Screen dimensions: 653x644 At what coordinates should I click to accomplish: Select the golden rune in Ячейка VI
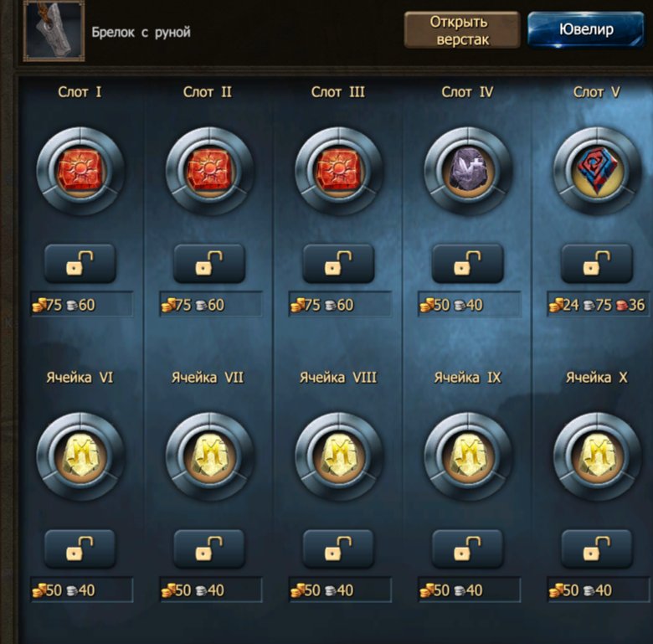click(80, 456)
